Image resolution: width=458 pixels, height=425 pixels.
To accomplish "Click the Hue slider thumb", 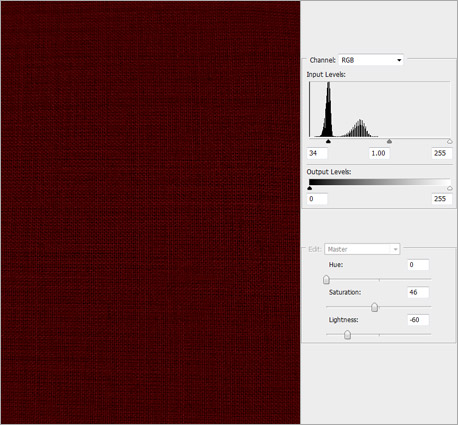I will point(326,280).
